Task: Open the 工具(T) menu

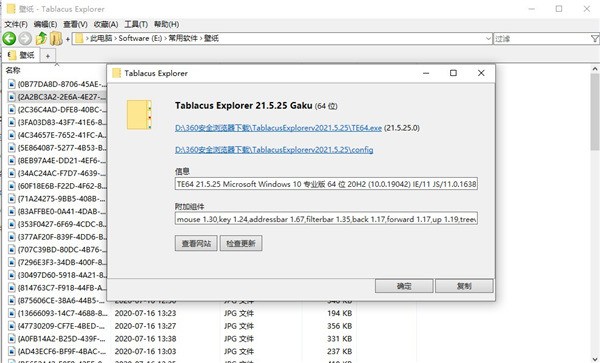Action: point(136,24)
